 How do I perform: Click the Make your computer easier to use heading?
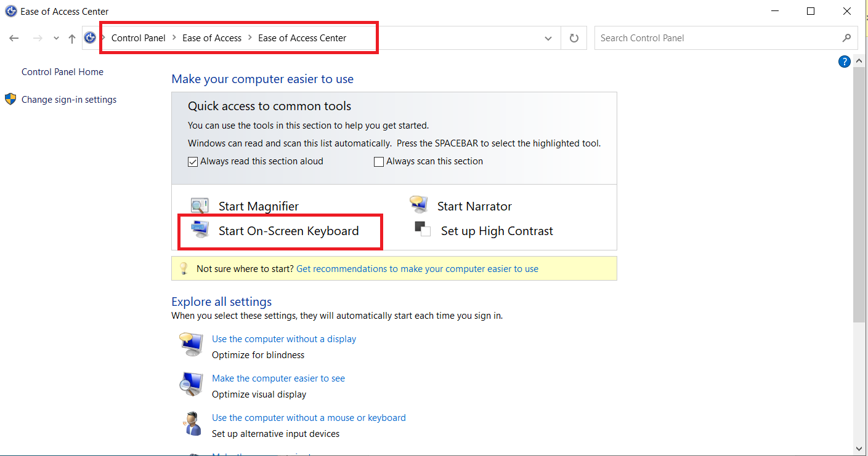pyautogui.click(x=262, y=79)
